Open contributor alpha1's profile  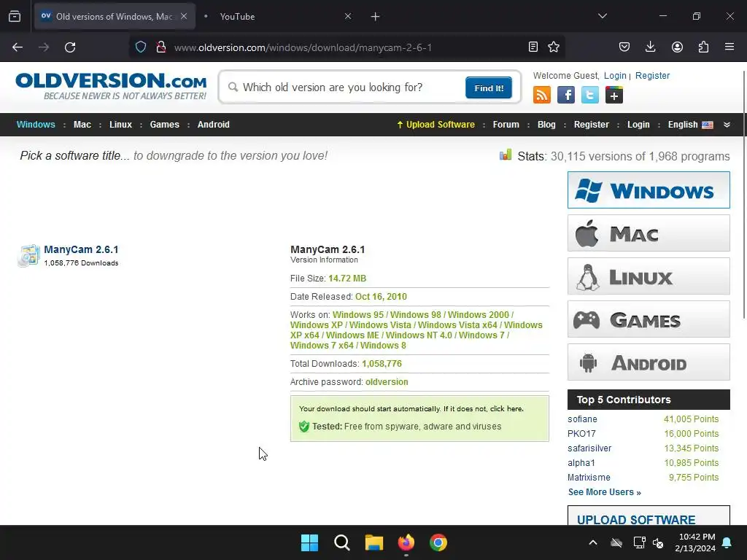point(581,463)
